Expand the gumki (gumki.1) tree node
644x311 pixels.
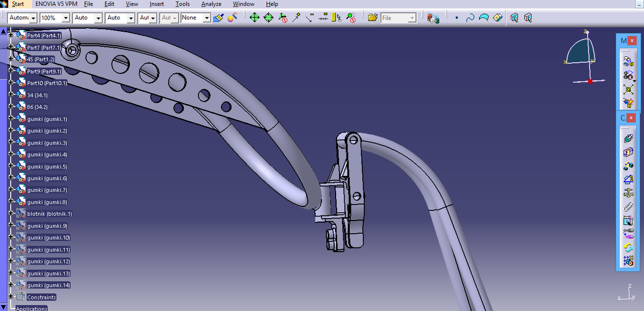(x=11, y=119)
